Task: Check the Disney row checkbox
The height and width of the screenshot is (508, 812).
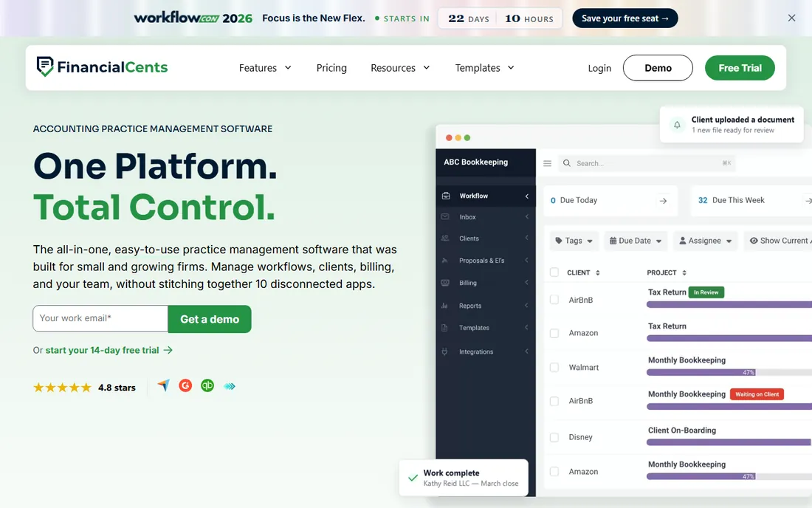Action: [554, 437]
